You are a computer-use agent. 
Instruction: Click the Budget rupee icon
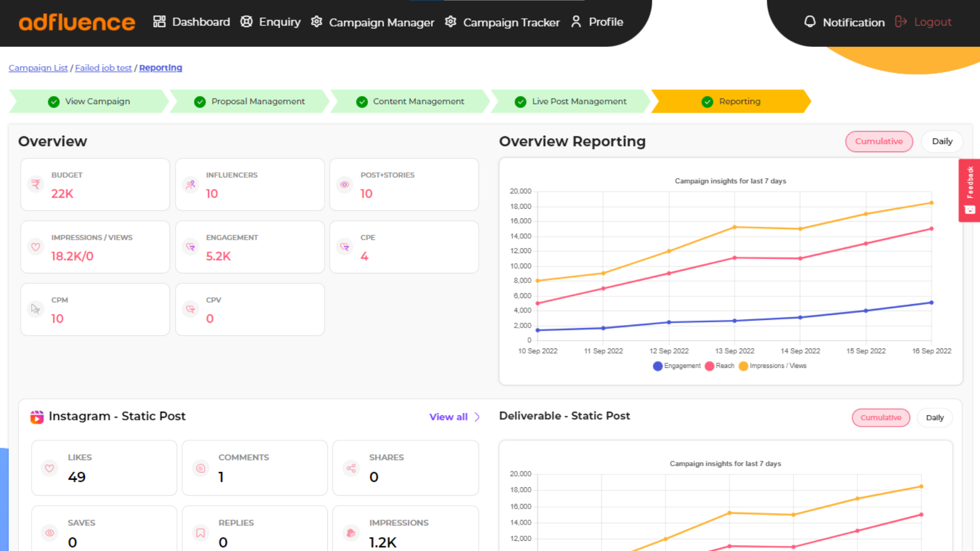(36, 184)
